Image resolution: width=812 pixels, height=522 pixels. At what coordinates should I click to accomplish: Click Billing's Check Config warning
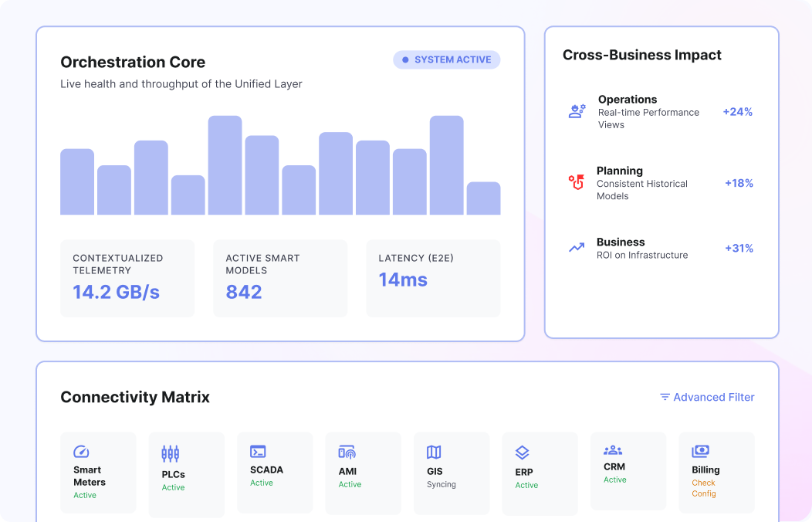coord(705,490)
